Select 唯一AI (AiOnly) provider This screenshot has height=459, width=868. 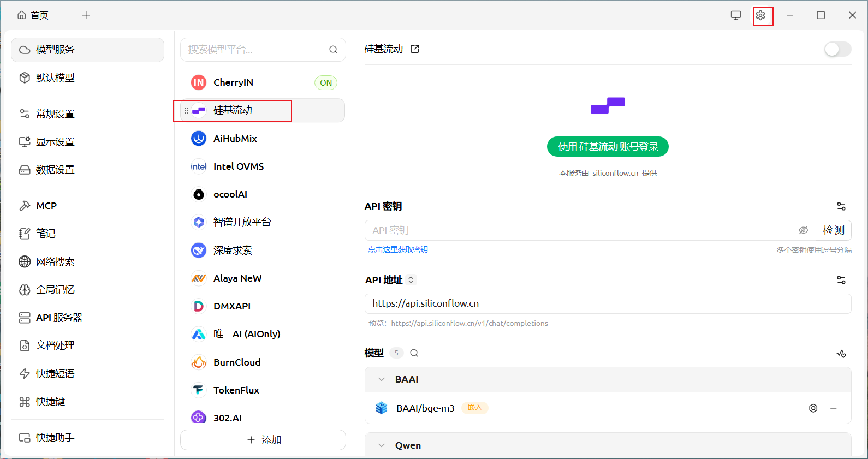pos(263,334)
